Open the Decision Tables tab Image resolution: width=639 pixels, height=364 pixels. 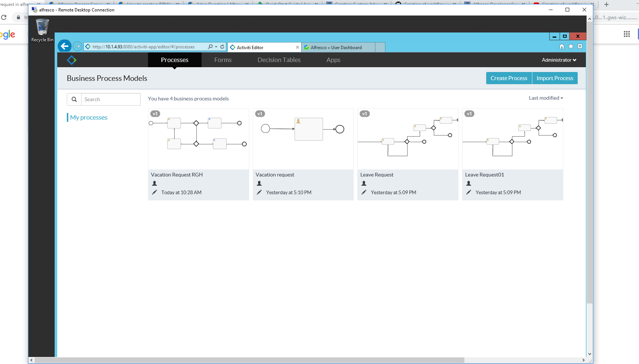tap(279, 60)
